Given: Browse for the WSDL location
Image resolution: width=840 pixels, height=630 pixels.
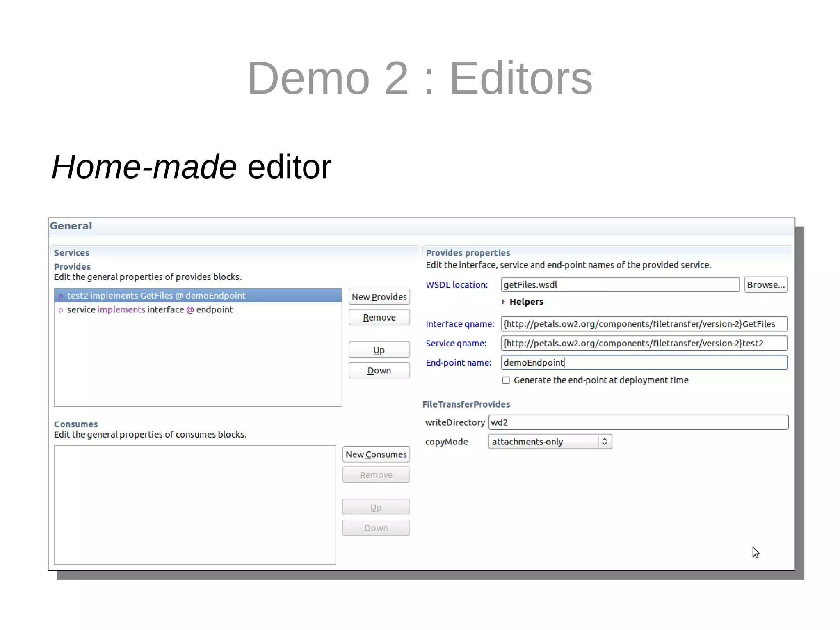Looking at the screenshot, I should coord(766,285).
